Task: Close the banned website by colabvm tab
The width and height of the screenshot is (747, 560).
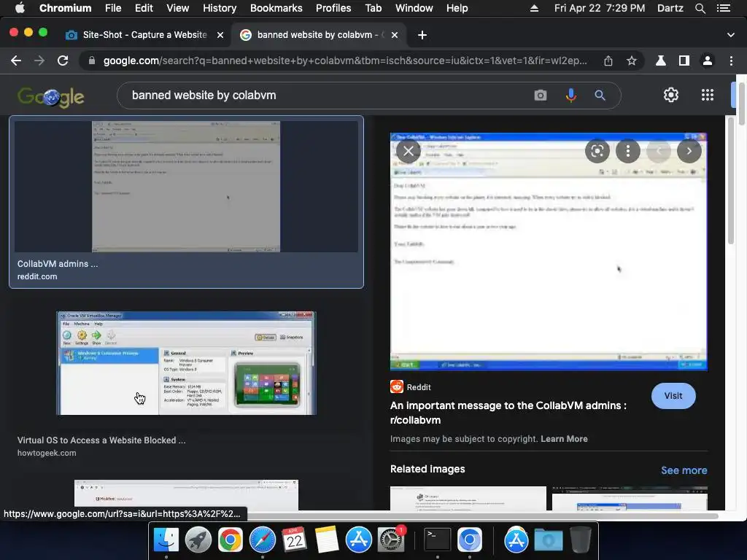Action: point(395,35)
